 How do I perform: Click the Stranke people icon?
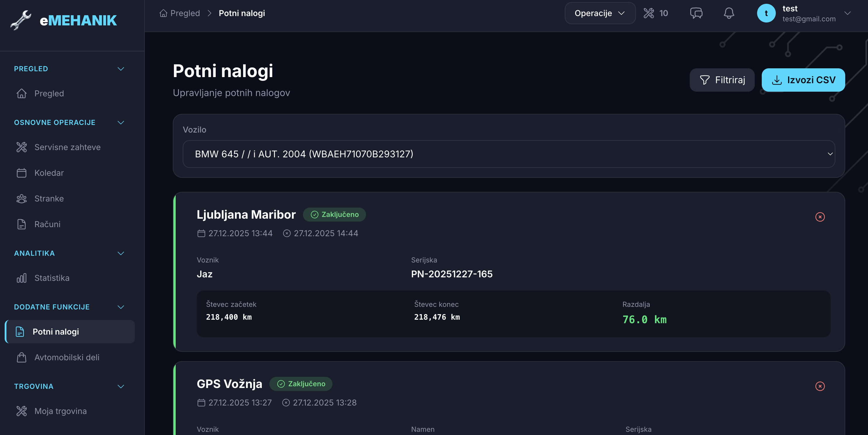pyautogui.click(x=21, y=199)
